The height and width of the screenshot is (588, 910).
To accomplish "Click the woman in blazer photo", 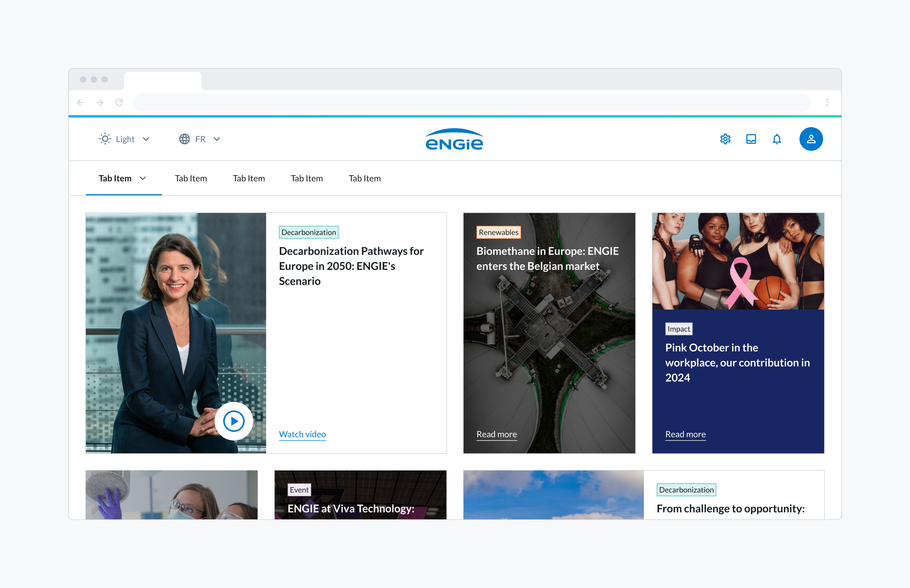I will click(x=176, y=333).
